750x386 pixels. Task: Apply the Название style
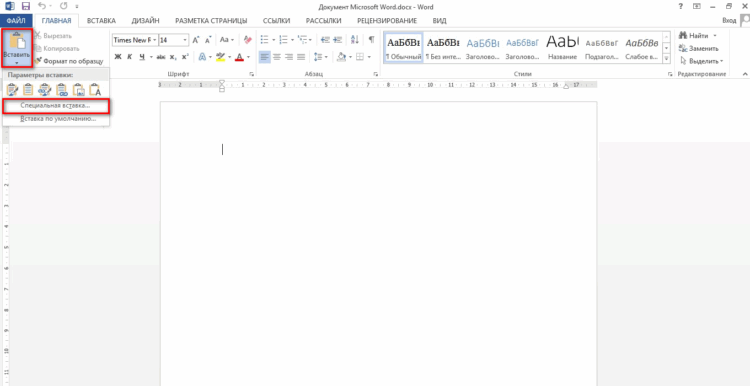click(562, 48)
